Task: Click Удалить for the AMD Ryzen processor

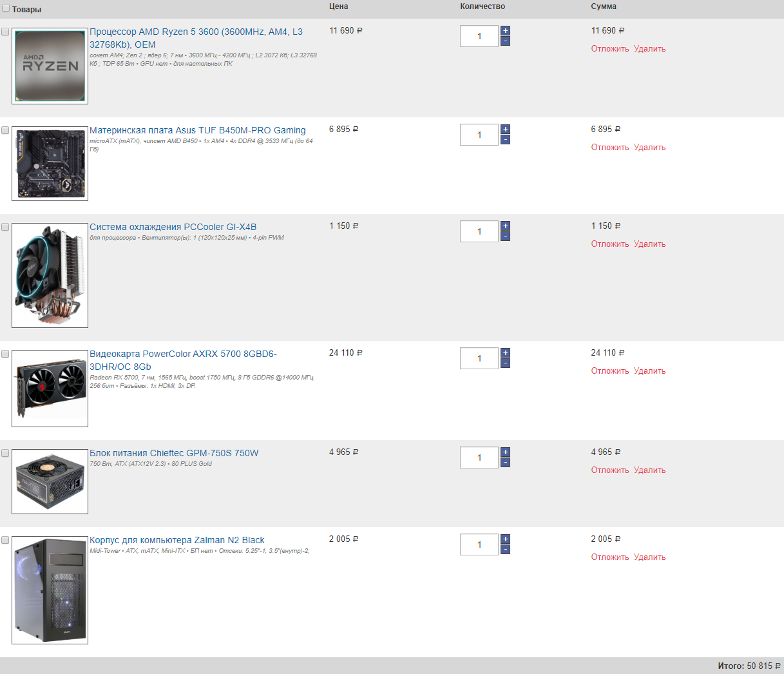Action: 649,49
